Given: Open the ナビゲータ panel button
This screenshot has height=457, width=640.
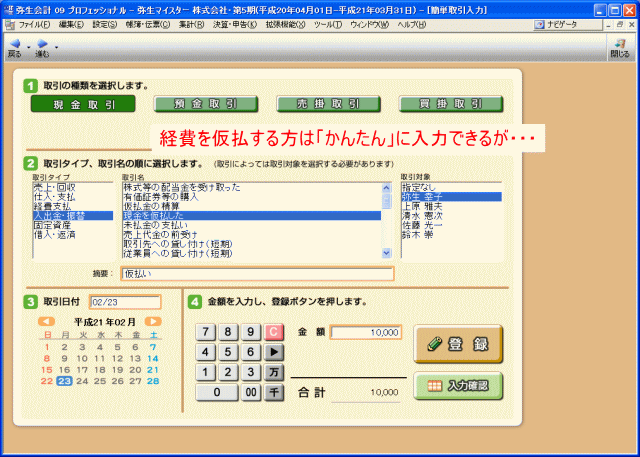Looking at the screenshot, I should (x=567, y=24).
